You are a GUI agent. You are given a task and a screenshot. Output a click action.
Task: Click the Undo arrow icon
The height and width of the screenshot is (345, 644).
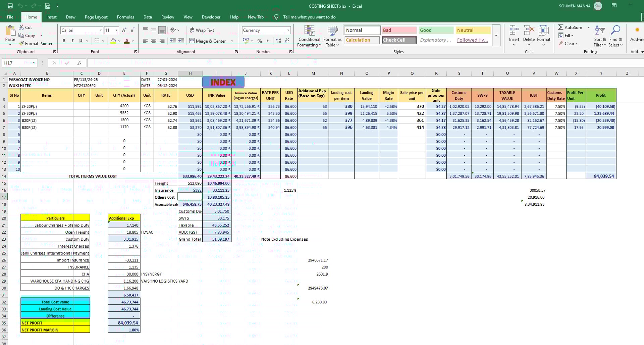click(x=20, y=6)
